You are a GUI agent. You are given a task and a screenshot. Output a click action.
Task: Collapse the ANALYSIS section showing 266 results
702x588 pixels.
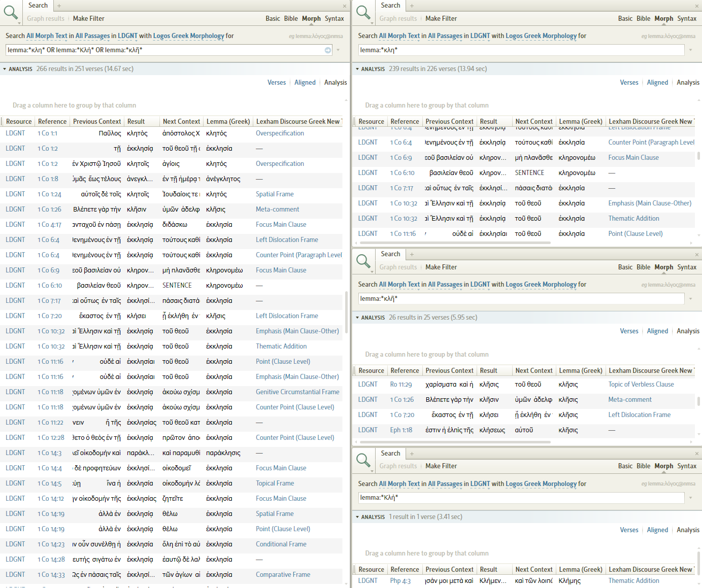5,69
